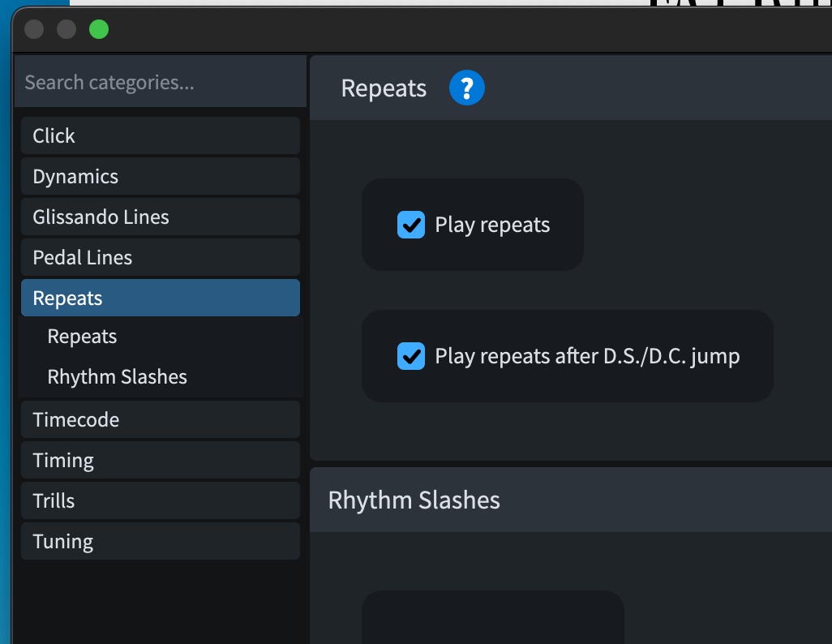This screenshot has width=832, height=644.
Task: Jump to the Rhythm Slashes subsection
Action: pyautogui.click(x=117, y=377)
